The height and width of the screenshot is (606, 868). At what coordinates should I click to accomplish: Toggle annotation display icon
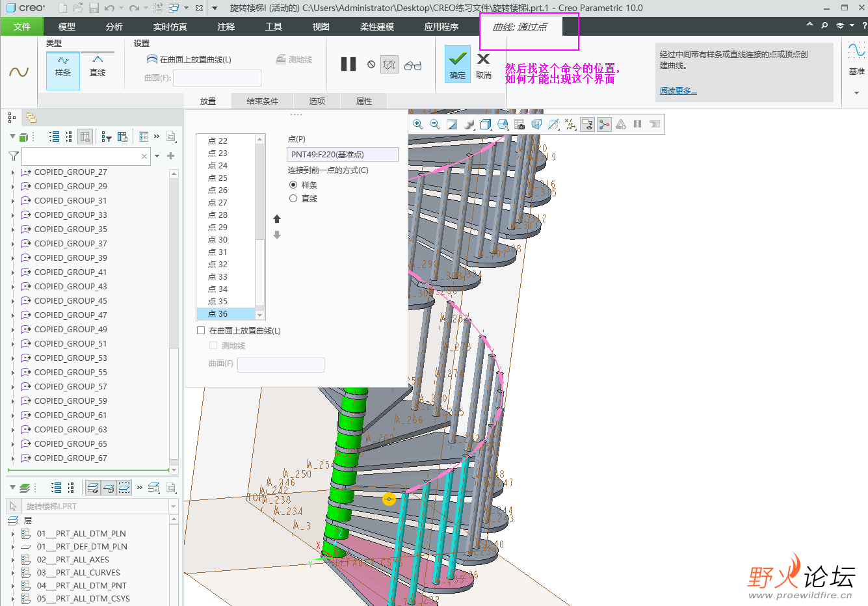(x=587, y=124)
